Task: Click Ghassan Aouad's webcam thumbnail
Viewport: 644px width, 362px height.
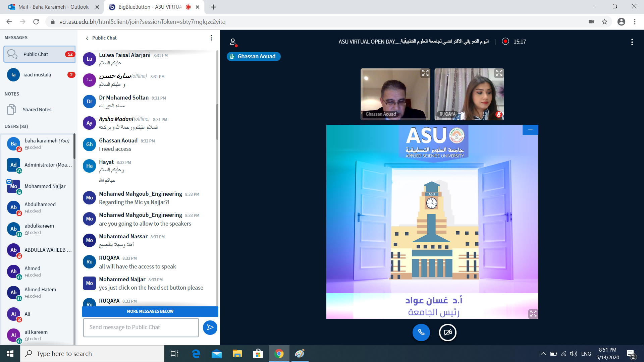Action: (395, 94)
